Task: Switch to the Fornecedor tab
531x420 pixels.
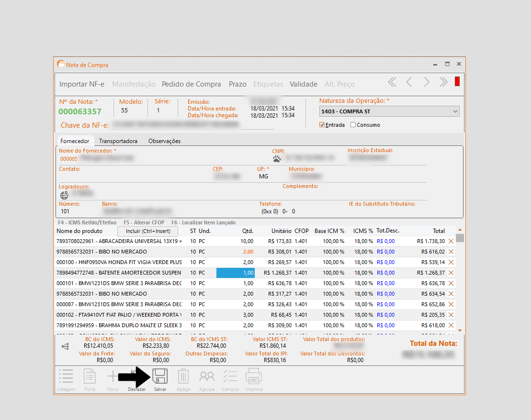Action: [75, 141]
